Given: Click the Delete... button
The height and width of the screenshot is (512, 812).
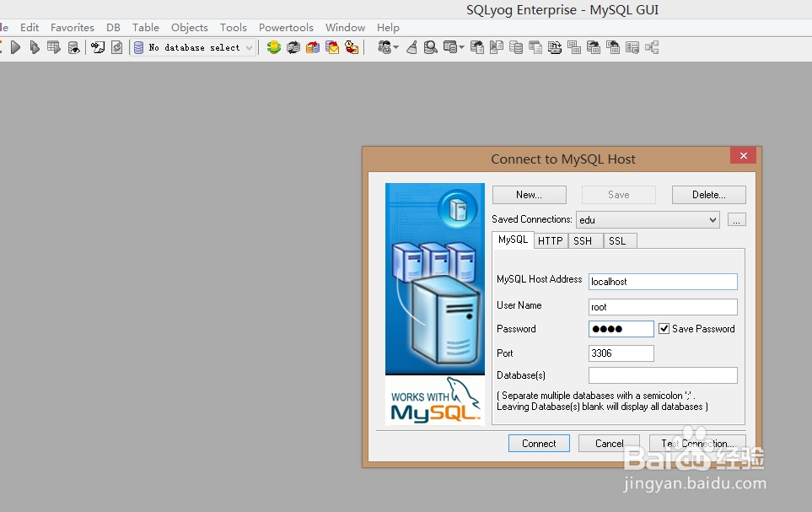Looking at the screenshot, I should (709, 195).
